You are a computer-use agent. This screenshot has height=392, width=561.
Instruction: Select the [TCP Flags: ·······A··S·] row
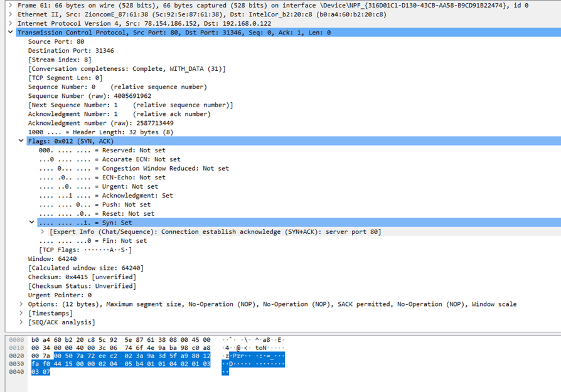[x=85, y=250]
